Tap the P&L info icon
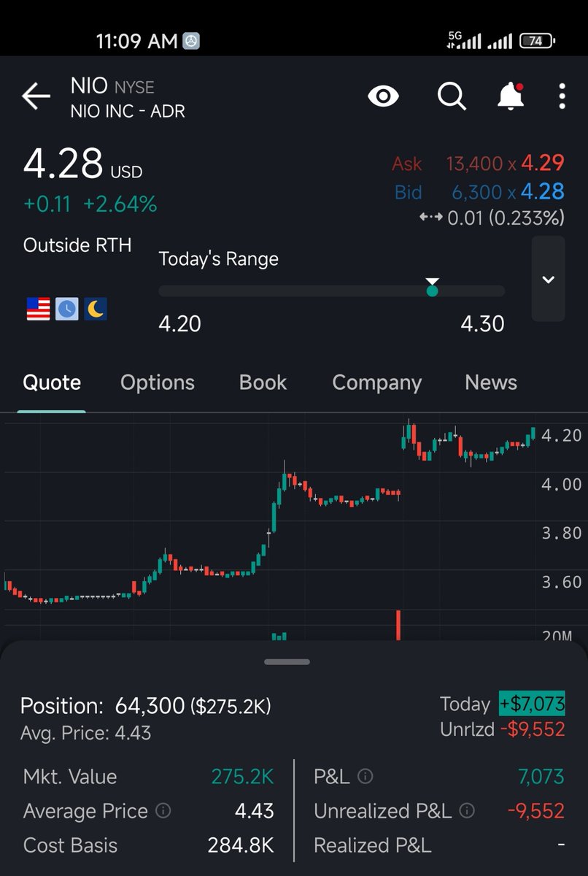This screenshot has width=588, height=876. [x=365, y=777]
